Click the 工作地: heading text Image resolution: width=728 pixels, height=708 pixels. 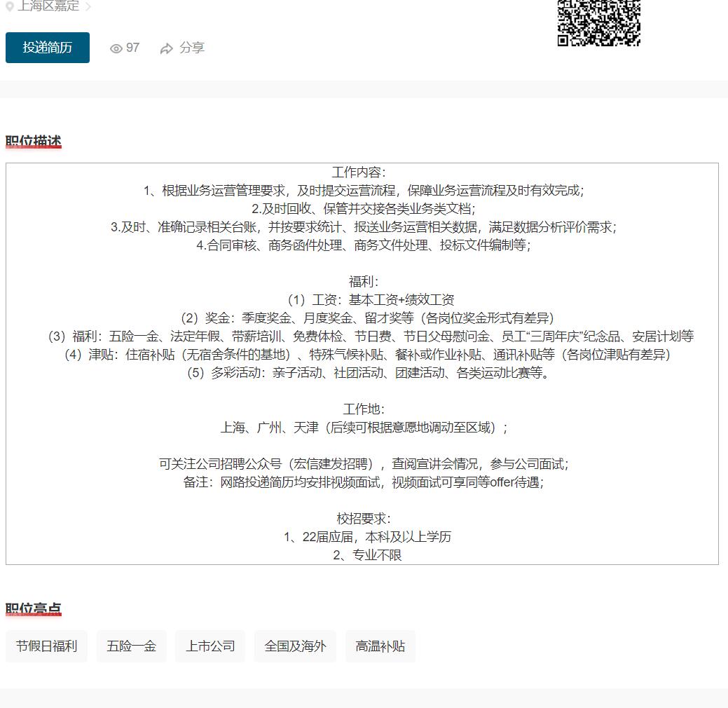364,409
